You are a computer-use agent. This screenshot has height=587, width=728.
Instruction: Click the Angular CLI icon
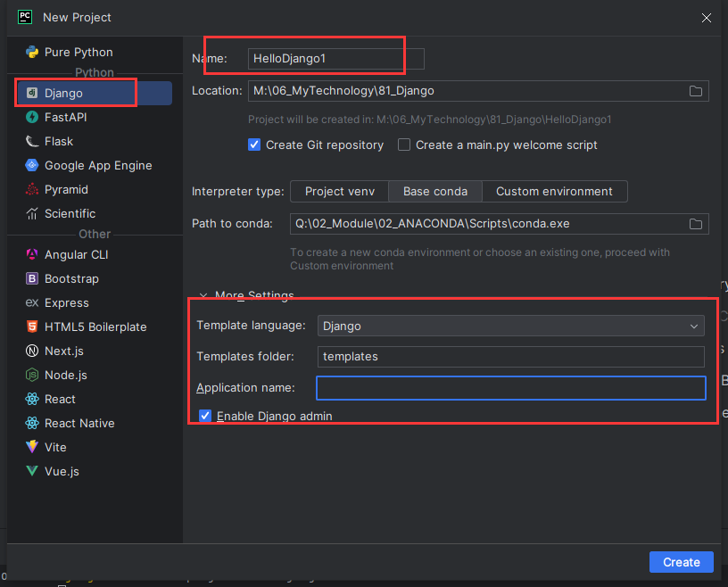[32, 254]
